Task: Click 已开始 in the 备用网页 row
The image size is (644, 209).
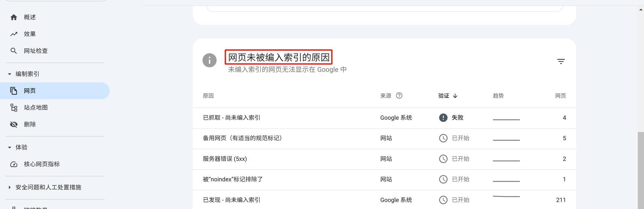Action: click(461, 138)
